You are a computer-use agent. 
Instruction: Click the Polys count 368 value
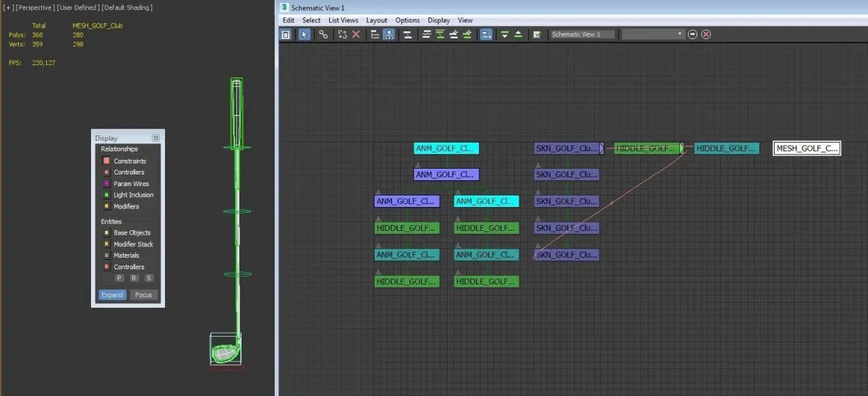click(x=37, y=35)
